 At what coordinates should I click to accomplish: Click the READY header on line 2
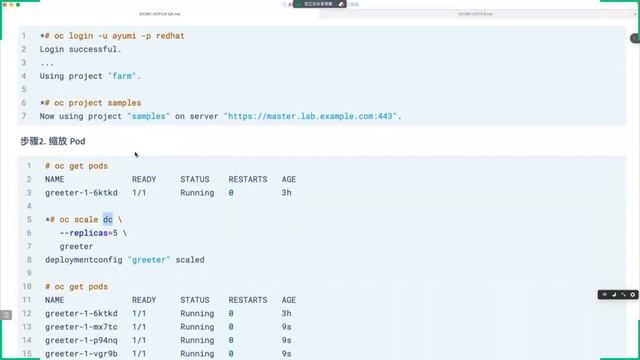(x=144, y=180)
